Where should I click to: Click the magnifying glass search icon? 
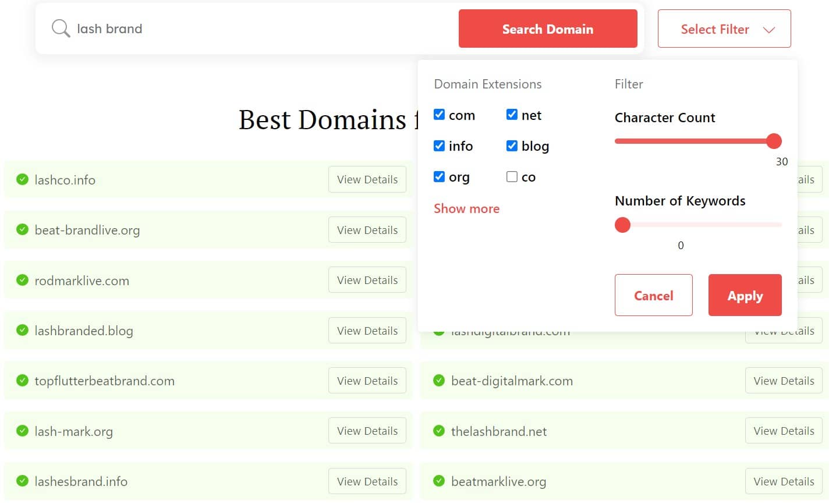pos(61,29)
